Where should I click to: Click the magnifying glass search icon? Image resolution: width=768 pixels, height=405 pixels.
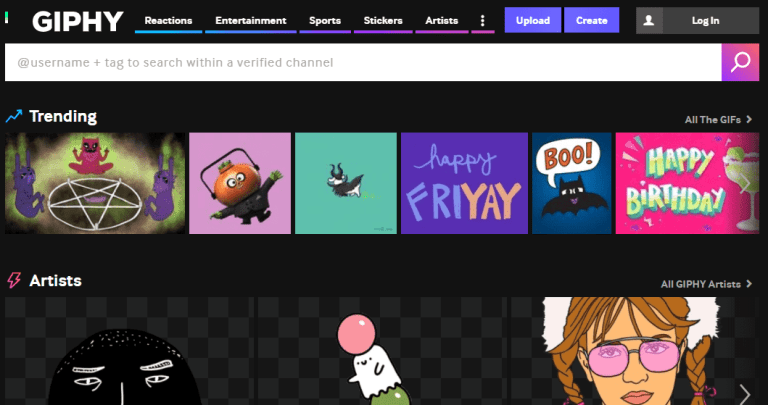(x=740, y=63)
